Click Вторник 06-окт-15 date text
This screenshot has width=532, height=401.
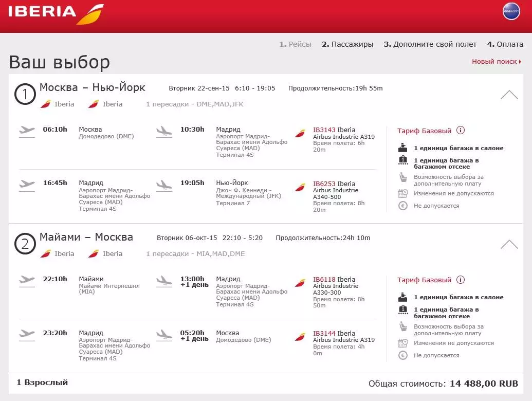(x=187, y=238)
